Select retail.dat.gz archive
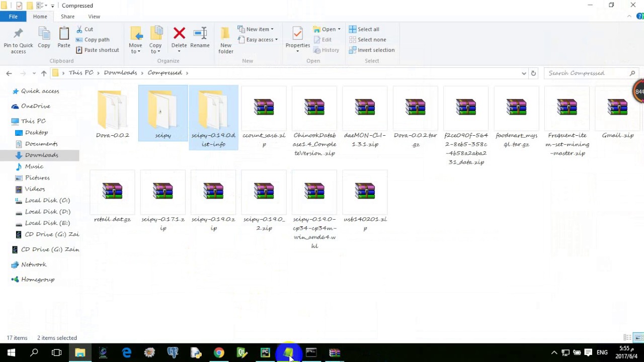 [x=112, y=197]
